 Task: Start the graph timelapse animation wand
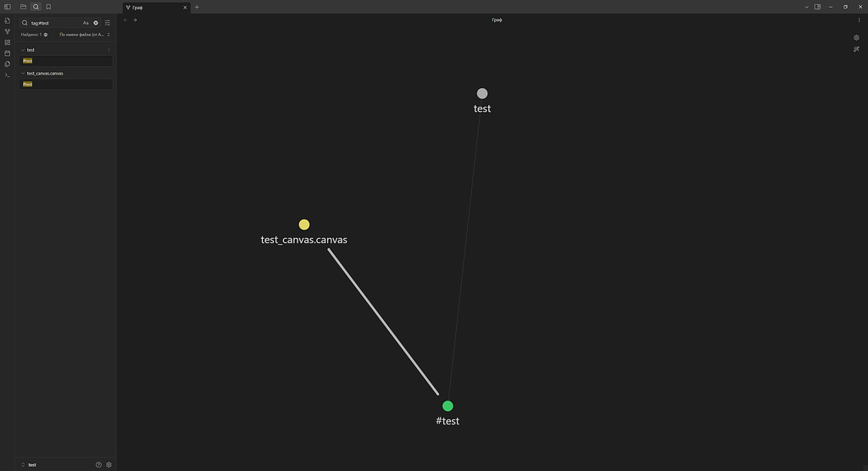click(x=856, y=49)
